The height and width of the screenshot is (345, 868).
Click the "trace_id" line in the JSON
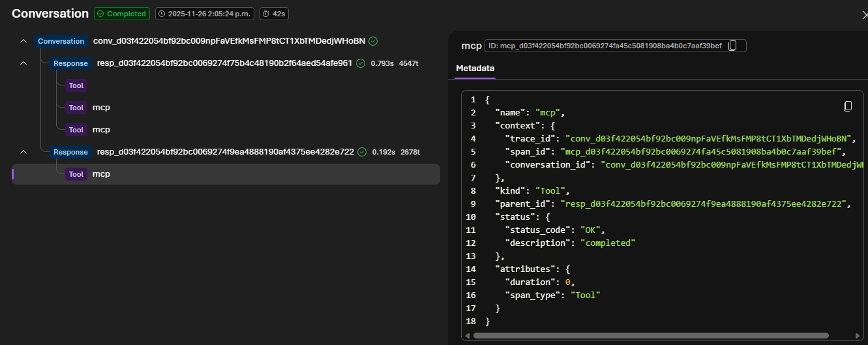click(x=680, y=138)
